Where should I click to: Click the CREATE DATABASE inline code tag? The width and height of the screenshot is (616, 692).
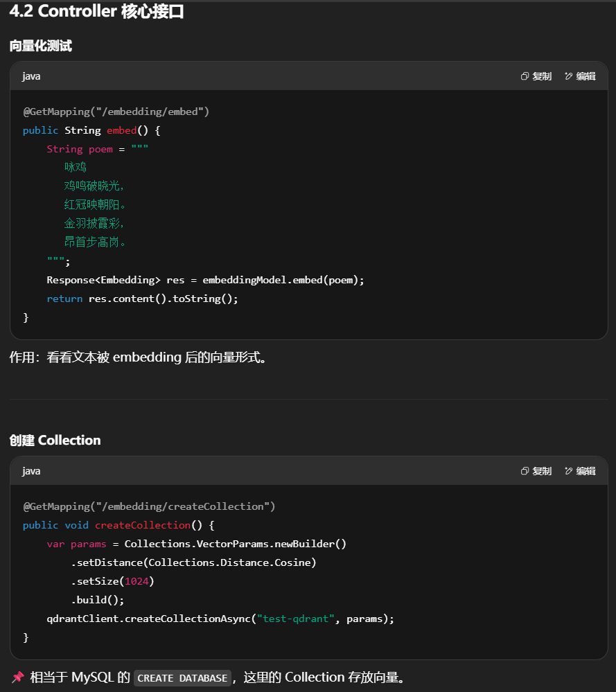coord(182,678)
